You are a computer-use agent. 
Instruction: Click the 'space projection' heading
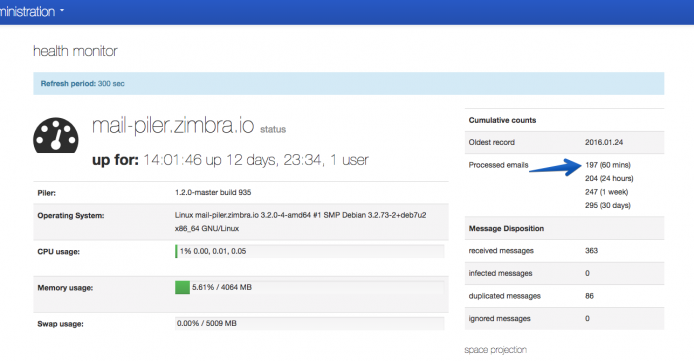495,350
